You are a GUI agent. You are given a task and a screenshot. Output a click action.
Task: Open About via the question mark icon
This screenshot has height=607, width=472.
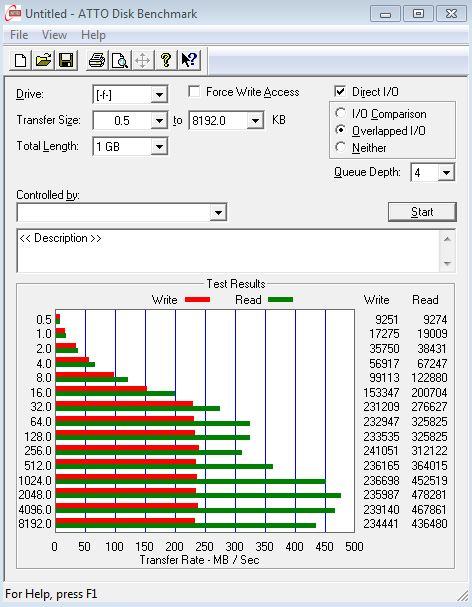click(166, 61)
